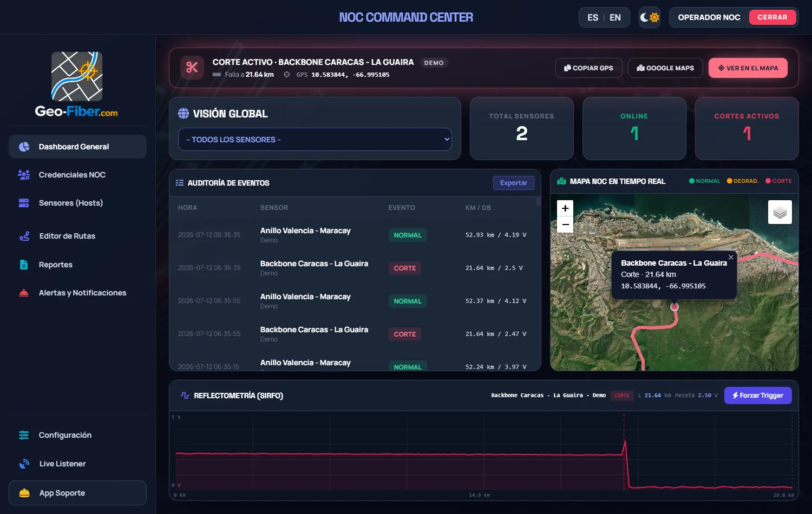This screenshot has height=514, width=812.
Task: Click the CORTE badge at 06:36:35
Action: click(405, 268)
